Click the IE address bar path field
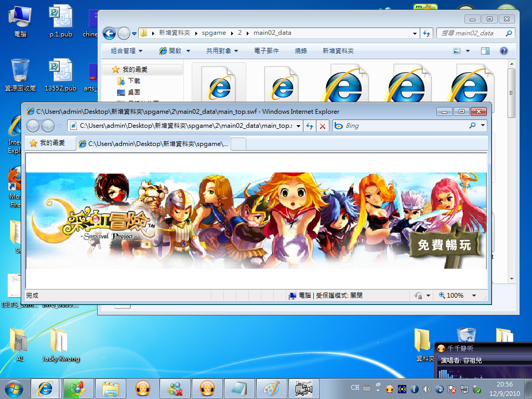This screenshot has width=532, height=399. point(185,126)
